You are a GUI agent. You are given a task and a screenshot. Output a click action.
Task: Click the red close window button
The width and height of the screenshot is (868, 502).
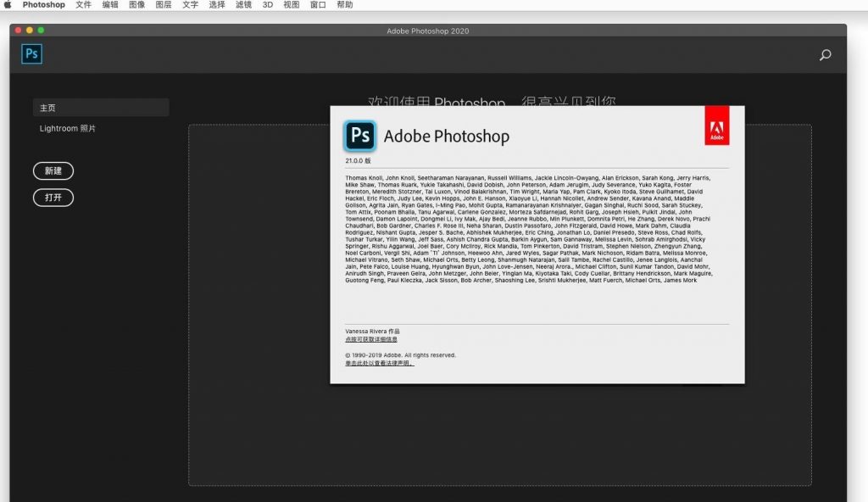tap(19, 31)
